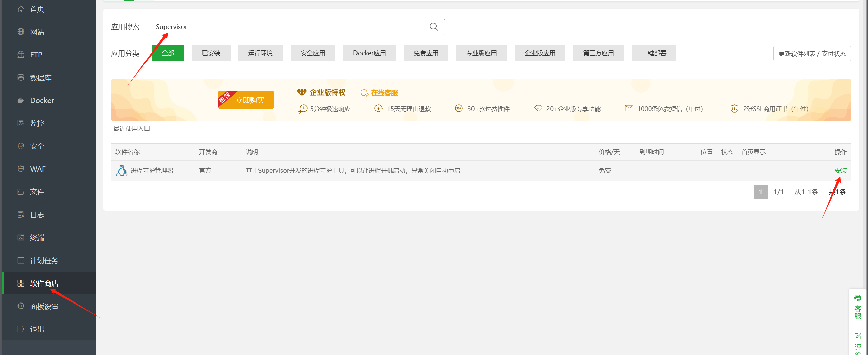Switch to Docker应用 category
Viewport: 868px width, 355px height.
(x=369, y=53)
